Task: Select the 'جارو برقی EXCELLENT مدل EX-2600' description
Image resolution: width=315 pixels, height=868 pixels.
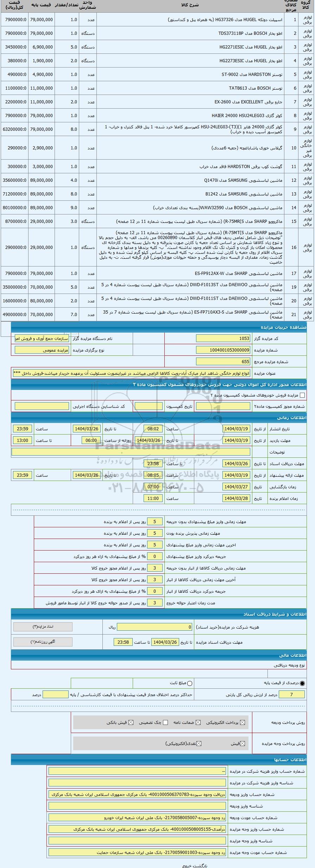Action: tap(248, 102)
